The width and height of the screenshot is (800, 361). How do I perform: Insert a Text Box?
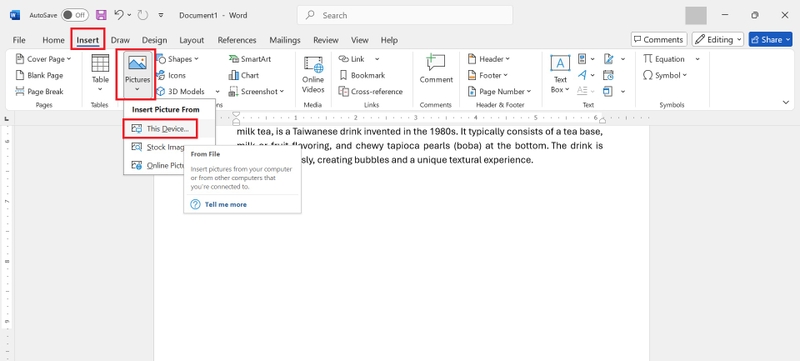point(560,74)
